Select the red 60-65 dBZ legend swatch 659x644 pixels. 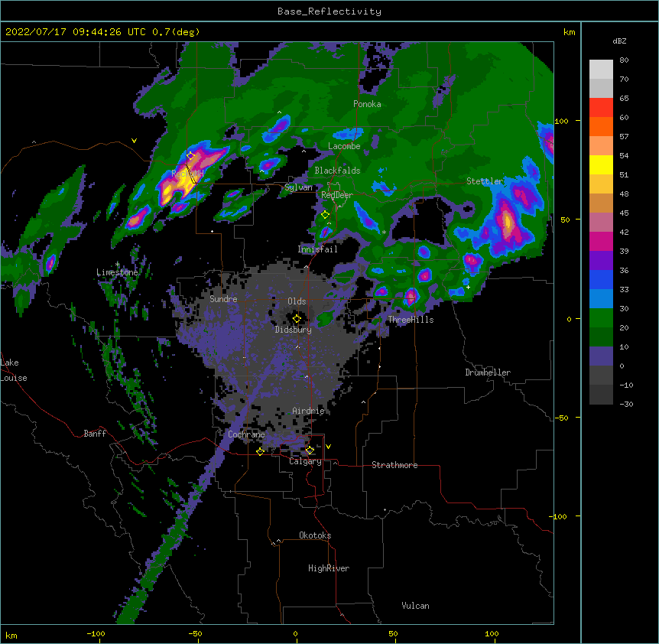click(601, 107)
